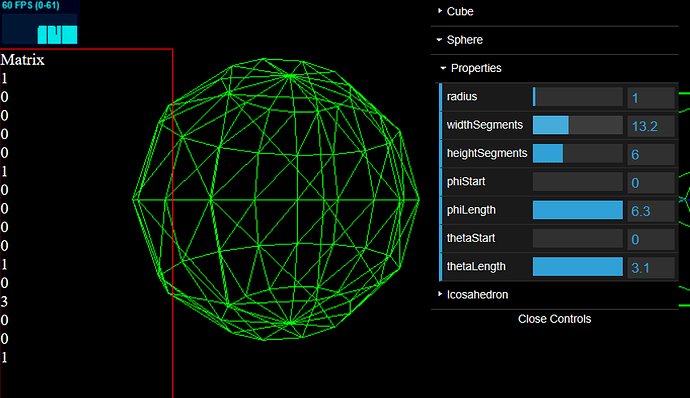The width and height of the screenshot is (690, 398).
Task: Click the radius value field
Action: pyautogui.click(x=651, y=97)
